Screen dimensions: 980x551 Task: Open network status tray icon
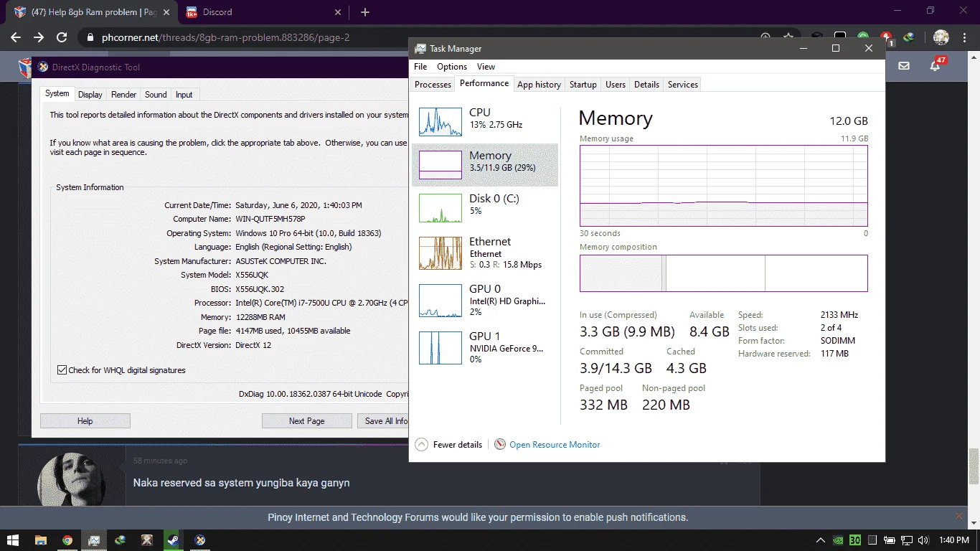907,540
